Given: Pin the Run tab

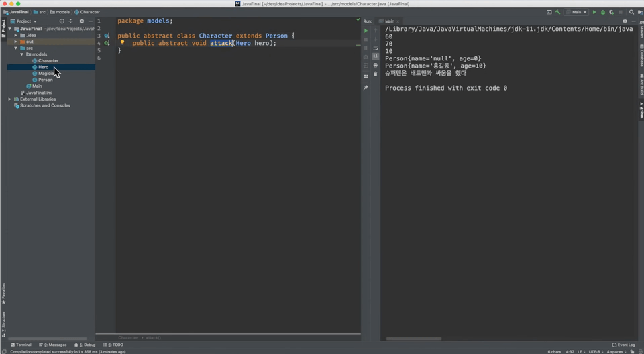Looking at the screenshot, I should coord(366,88).
